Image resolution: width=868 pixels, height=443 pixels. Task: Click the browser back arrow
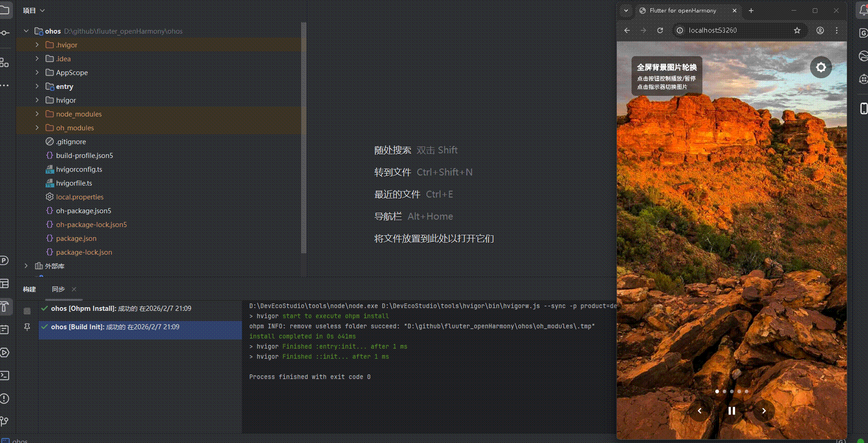627,30
